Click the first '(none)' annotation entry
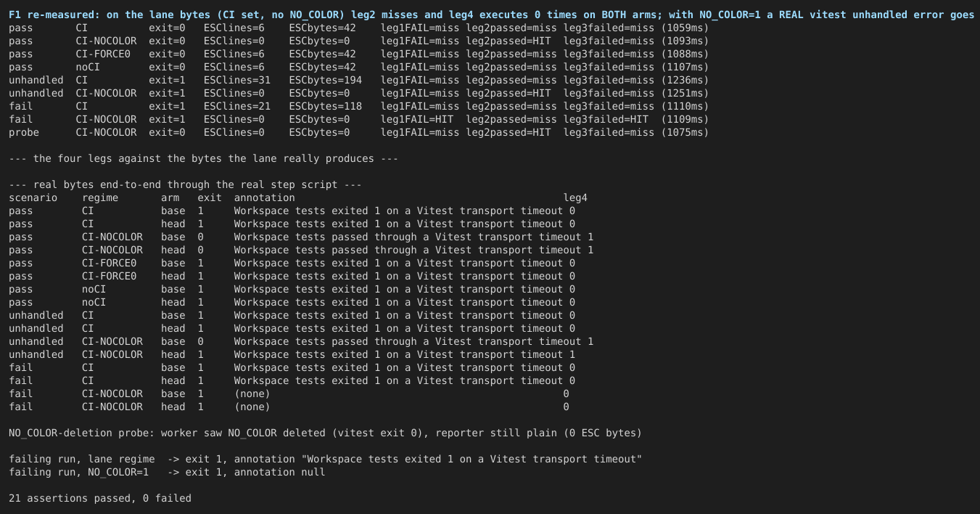Image resolution: width=980 pixels, height=514 pixels. (x=252, y=393)
